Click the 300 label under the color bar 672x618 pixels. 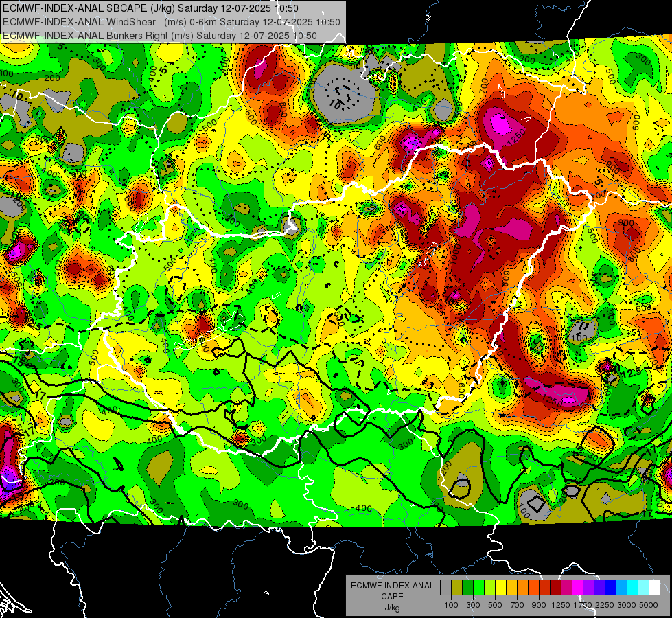tap(473, 605)
